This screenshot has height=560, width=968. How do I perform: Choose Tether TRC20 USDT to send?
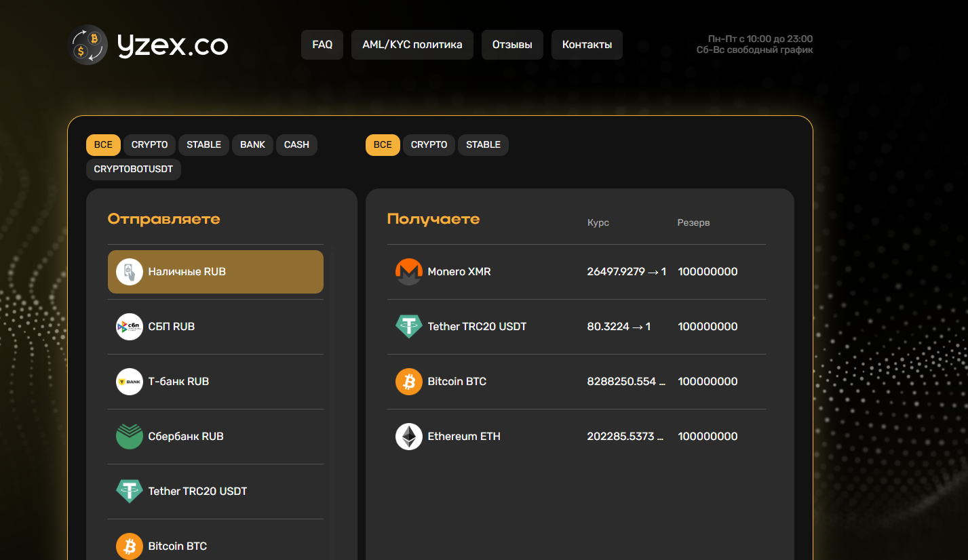tap(216, 492)
